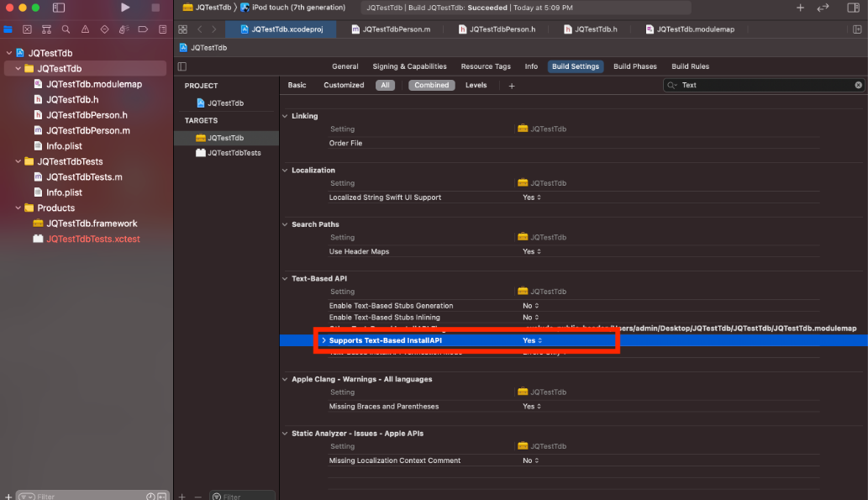Open the Issue navigator warning icon

[x=85, y=29]
